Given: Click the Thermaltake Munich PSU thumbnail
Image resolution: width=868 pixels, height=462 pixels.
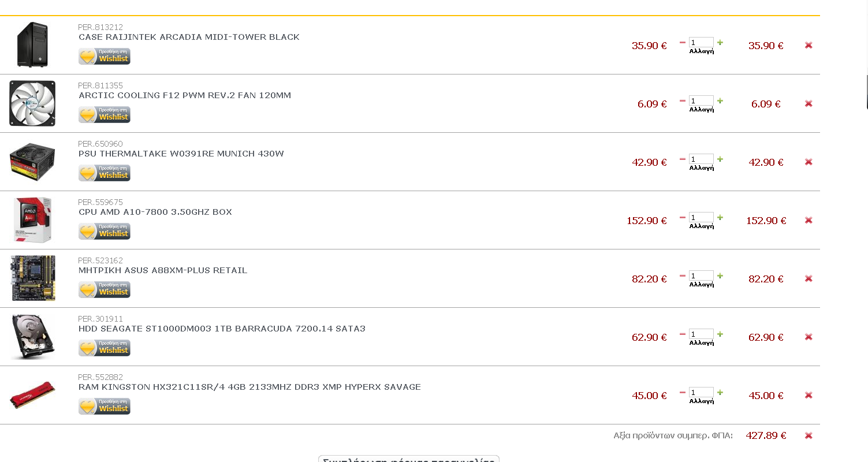Looking at the screenshot, I should pyautogui.click(x=32, y=162).
